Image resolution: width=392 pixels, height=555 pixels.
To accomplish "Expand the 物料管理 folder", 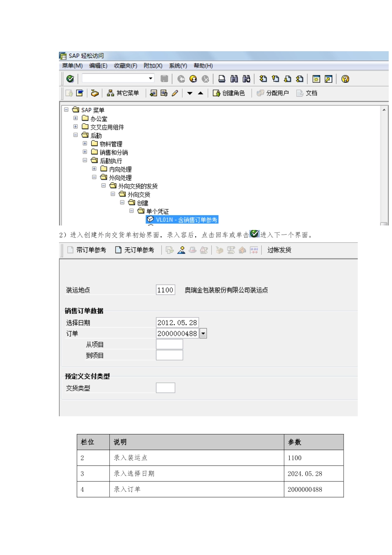I will 85,143.
